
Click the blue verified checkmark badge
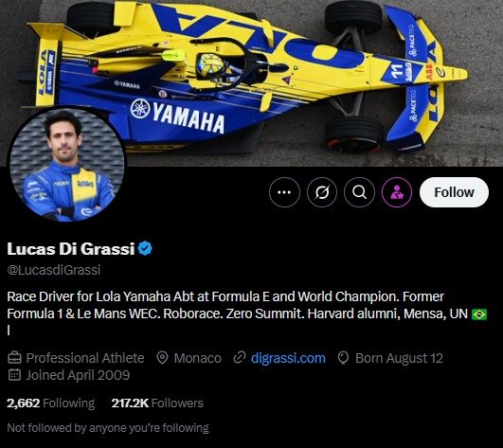point(145,248)
